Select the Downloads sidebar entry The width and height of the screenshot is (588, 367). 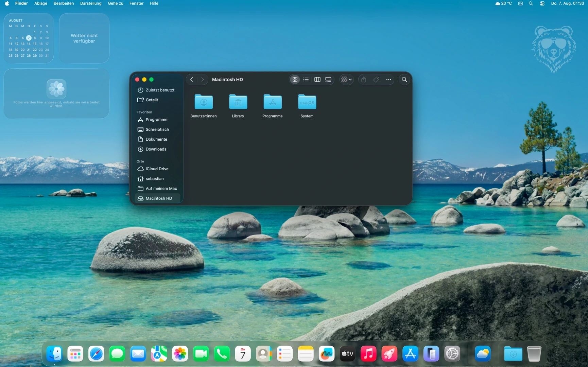click(155, 149)
